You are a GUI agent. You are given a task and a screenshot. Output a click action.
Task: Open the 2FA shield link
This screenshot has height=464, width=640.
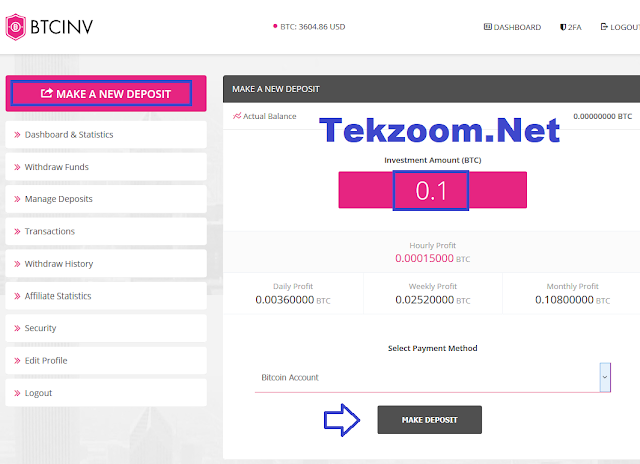click(570, 27)
